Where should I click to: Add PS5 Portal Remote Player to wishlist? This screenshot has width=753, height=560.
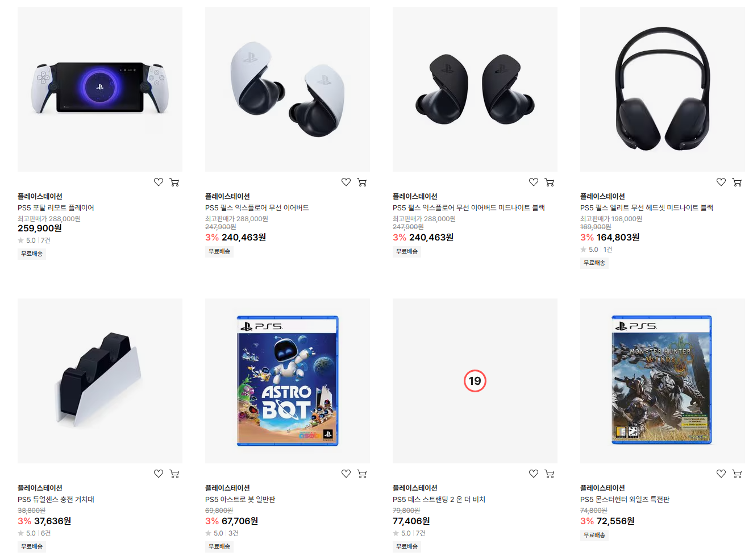[x=159, y=182]
